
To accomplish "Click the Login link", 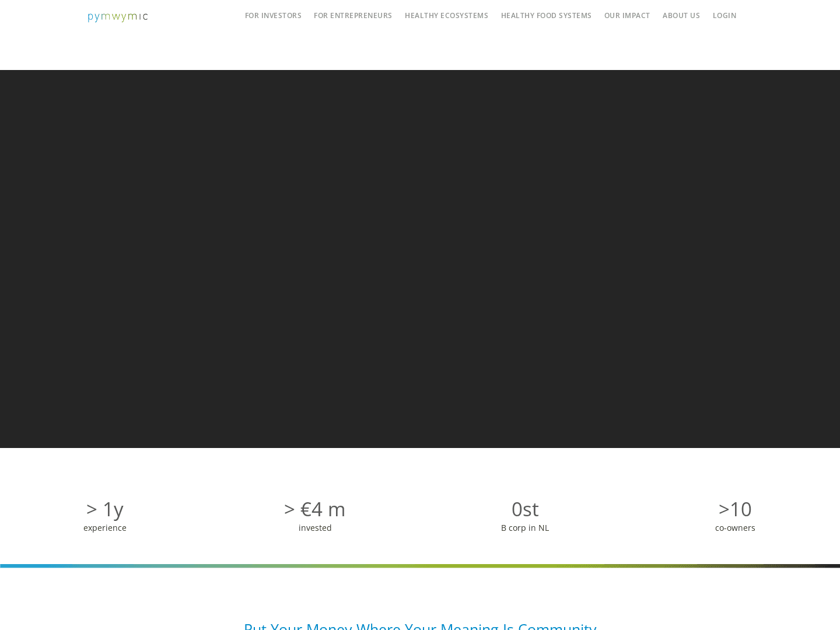I will (724, 16).
